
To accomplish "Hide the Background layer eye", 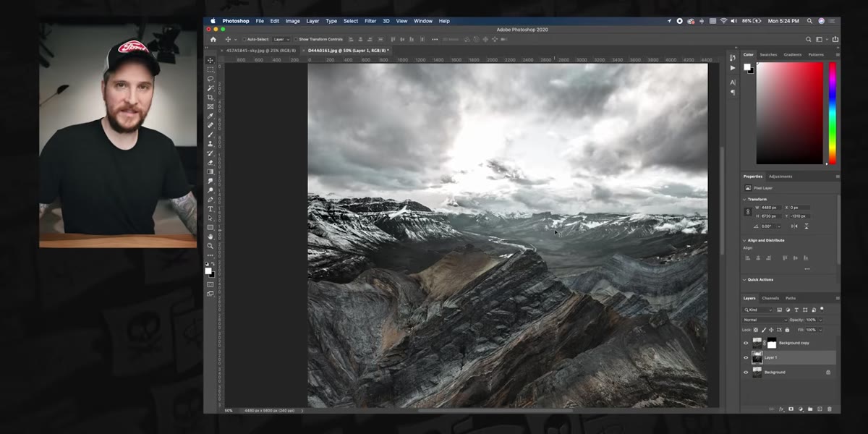I will click(x=746, y=372).
